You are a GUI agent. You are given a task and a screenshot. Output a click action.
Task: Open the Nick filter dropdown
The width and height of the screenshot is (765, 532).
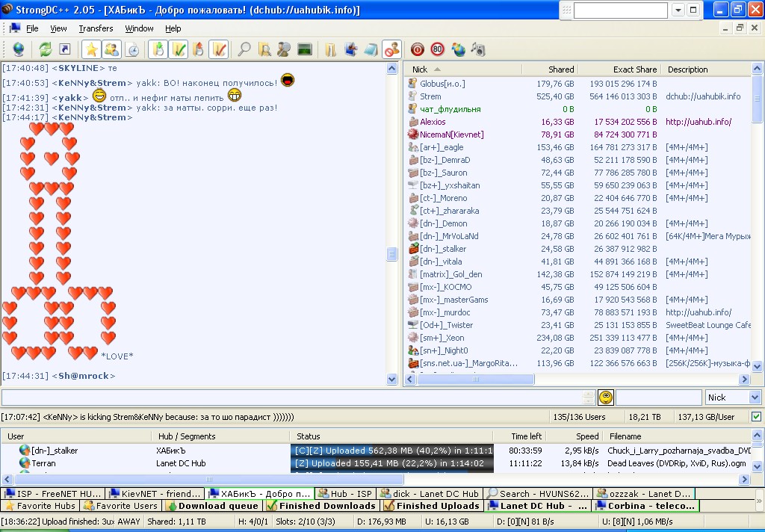(753, 398)
